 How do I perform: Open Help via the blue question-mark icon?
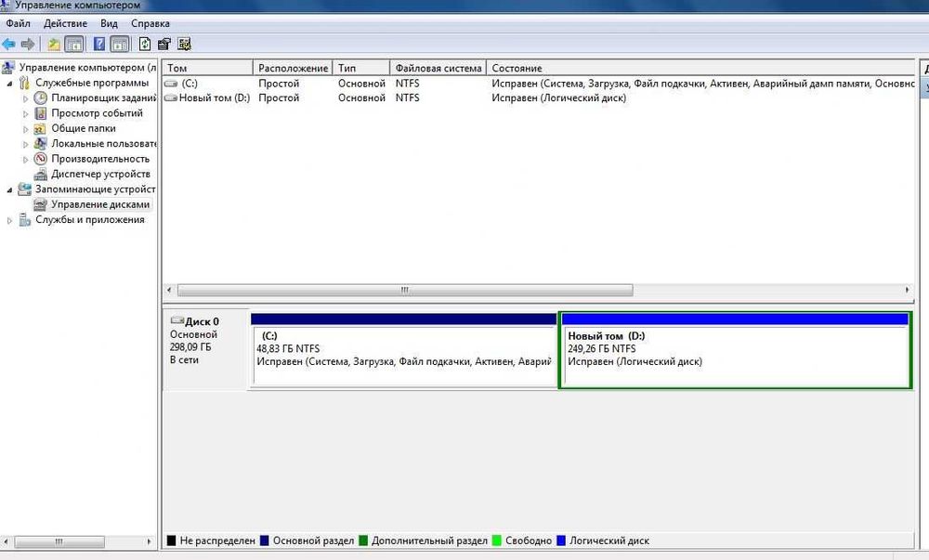tap(99, 44)
